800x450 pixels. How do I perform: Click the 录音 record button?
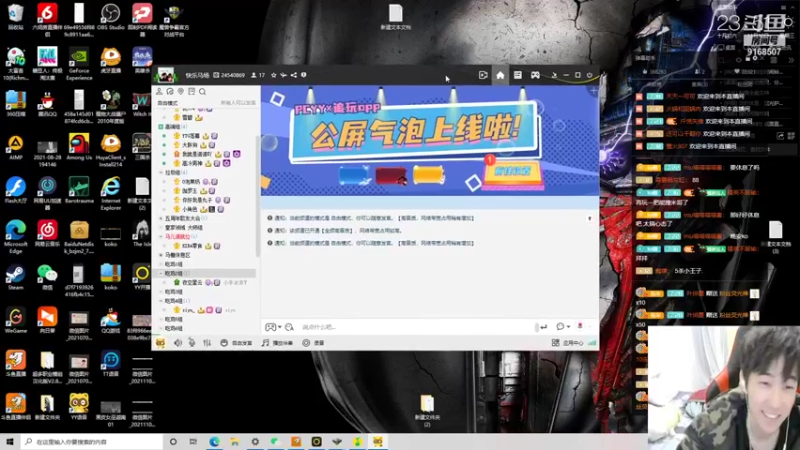(x=313, y=343)
